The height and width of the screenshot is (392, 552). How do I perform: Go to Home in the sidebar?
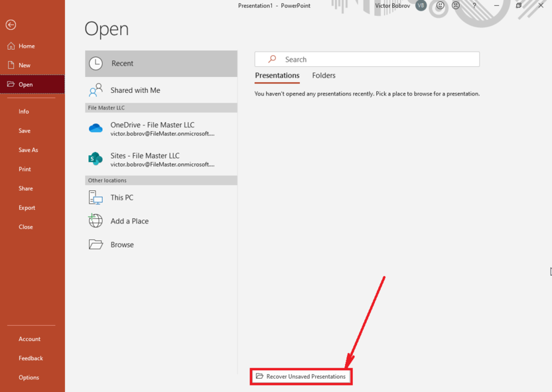[x=33, y=46]
